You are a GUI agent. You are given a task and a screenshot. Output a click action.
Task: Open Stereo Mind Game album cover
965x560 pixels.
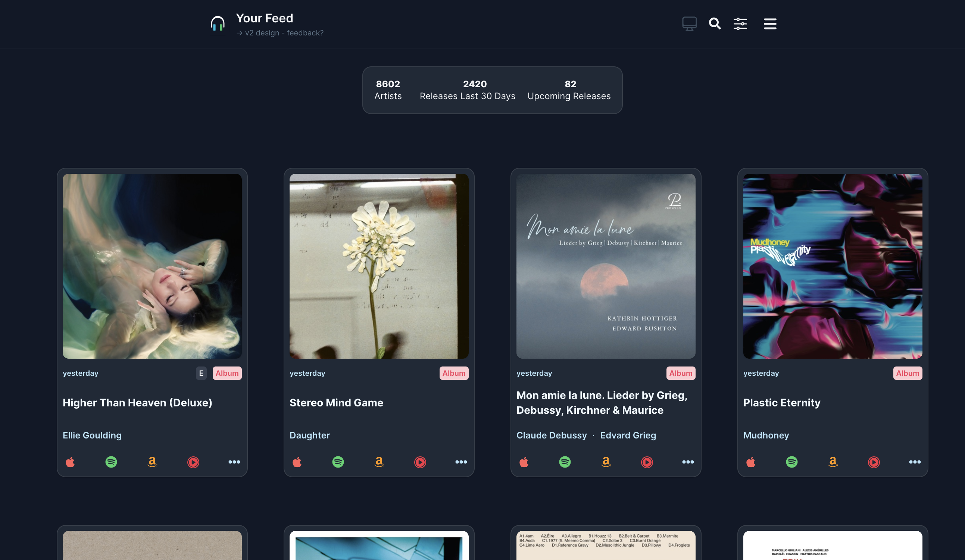[x=379, y=266]
